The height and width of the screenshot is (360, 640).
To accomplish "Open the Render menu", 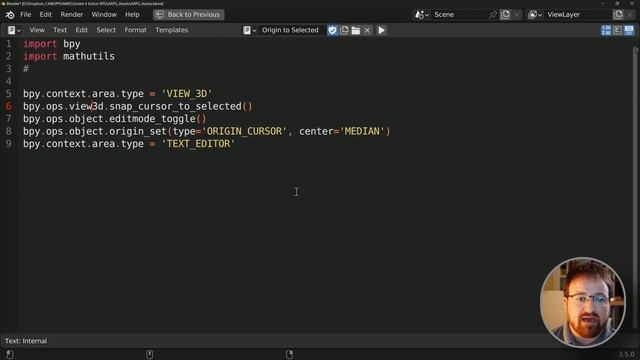I will pos(71,15).
